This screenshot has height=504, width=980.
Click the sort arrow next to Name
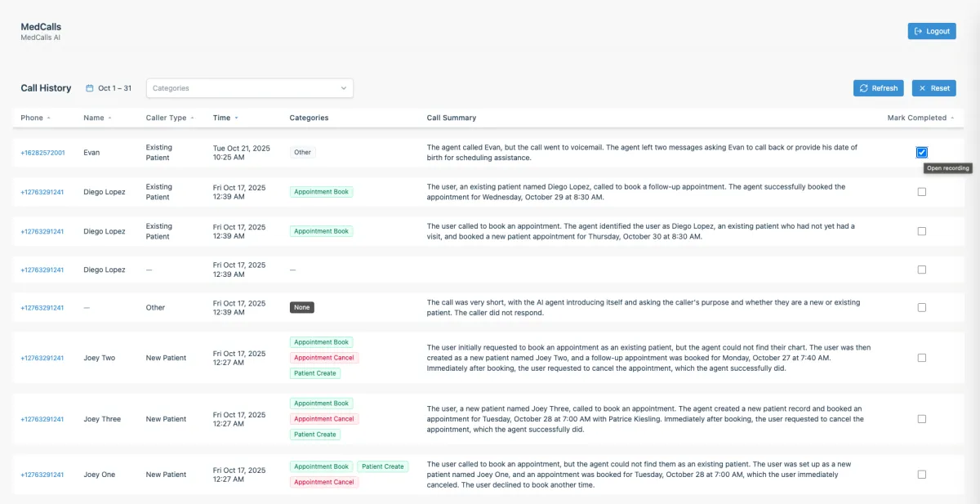109,118
